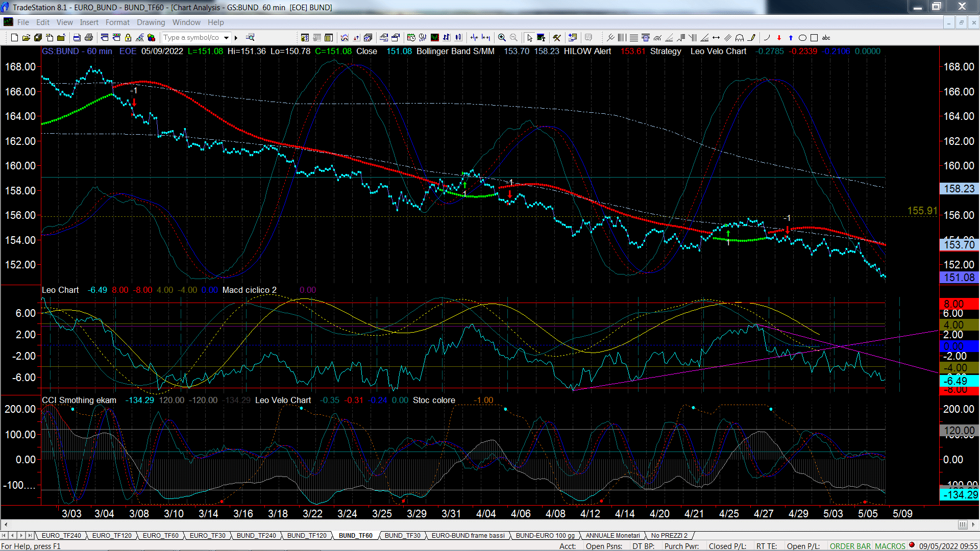Image resolution: width=980 pixels, height=551 pixels.
Task: Open the File menu
Action: click(23, 22)
